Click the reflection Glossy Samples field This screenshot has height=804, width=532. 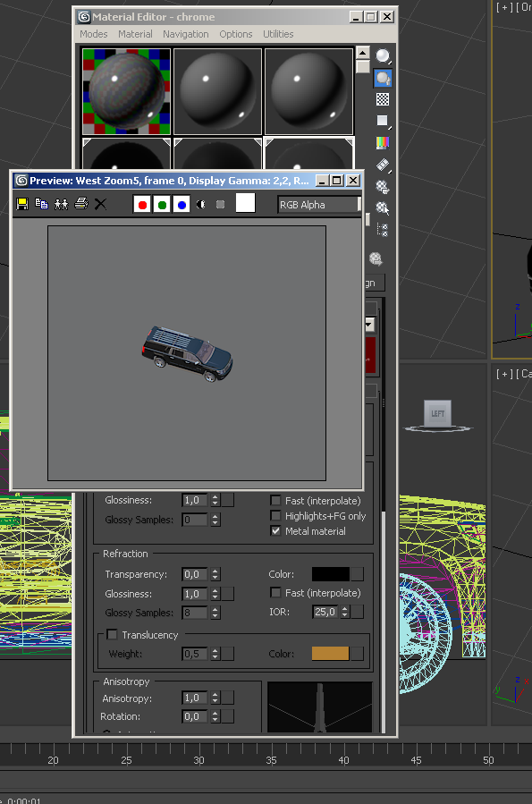pos(195,520)
